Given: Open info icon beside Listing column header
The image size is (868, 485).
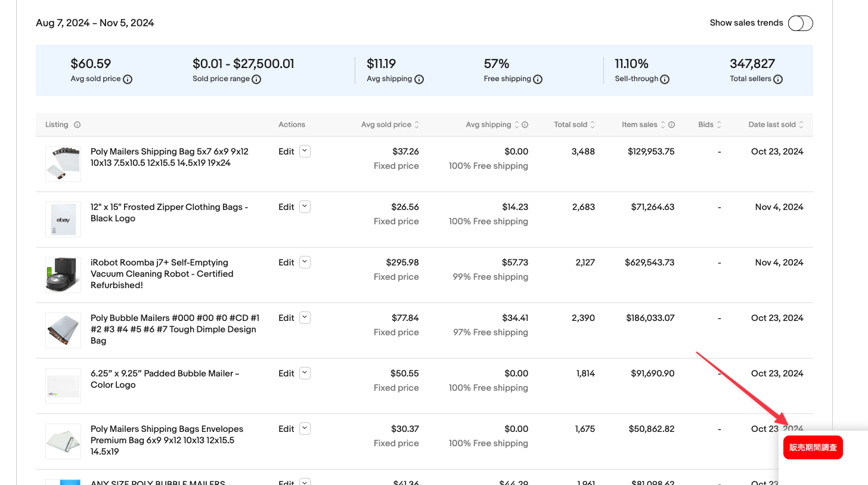Looking at the screenshot, I should click(77, 125).
